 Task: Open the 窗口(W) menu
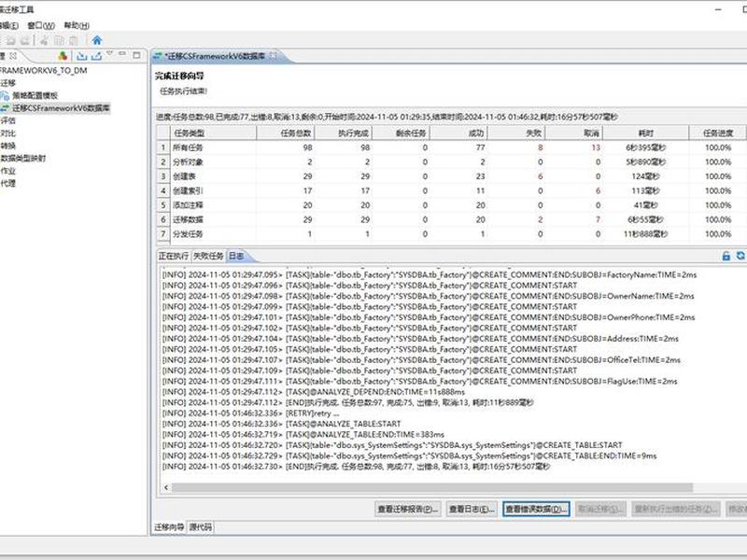click(41, 25)
